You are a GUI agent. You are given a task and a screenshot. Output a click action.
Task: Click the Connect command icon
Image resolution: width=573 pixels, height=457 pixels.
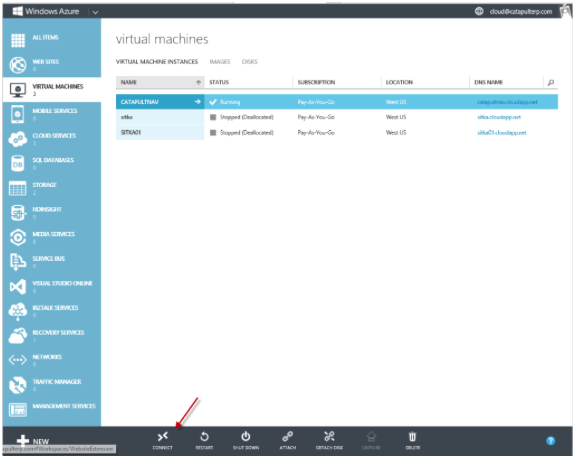[163, 437]
